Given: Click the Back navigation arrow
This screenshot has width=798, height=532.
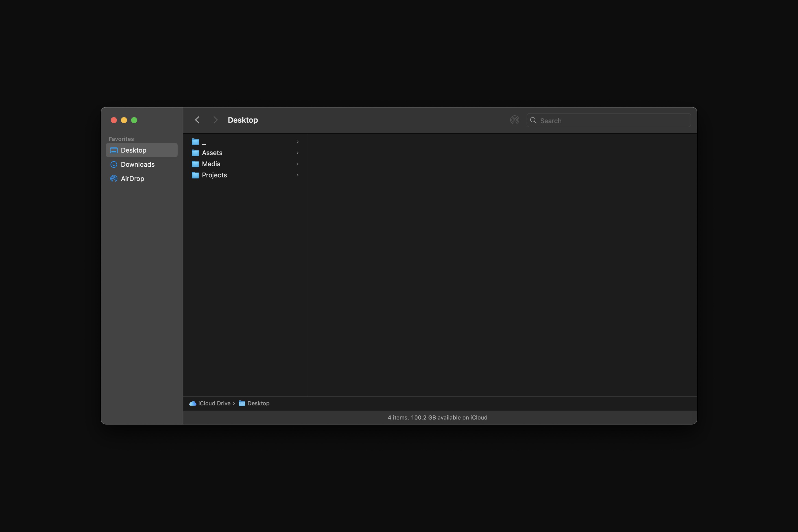Looking at the screenshot, I should (x=197, y=120).
